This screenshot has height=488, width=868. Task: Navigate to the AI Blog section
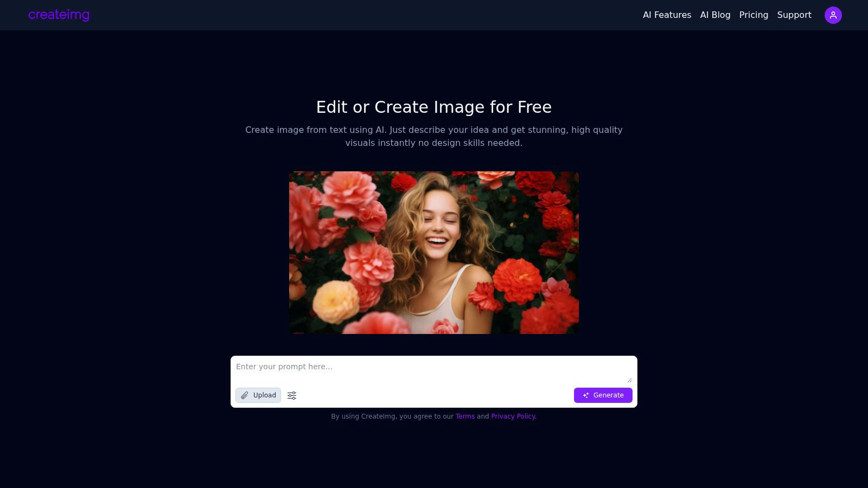(714, 15)
